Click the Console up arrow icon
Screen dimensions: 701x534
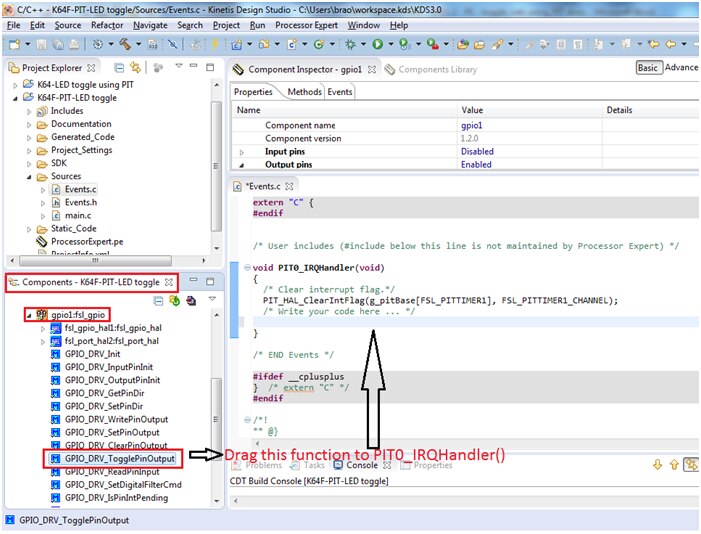click(674, 465)
